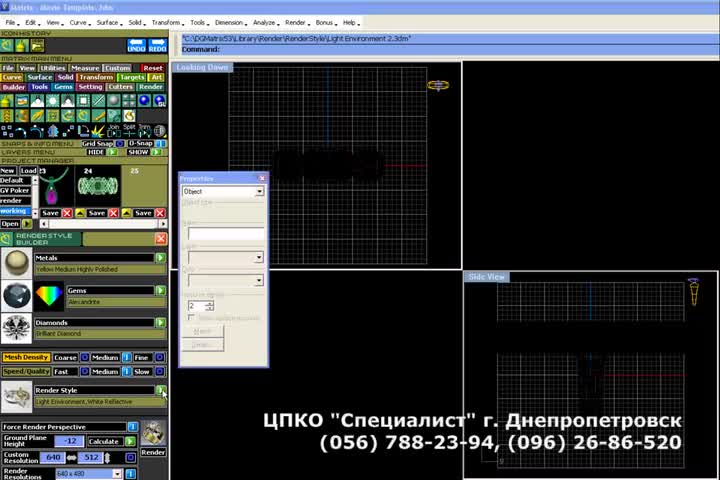Image resolution: width=720 pixels, height=480 pixels.
Task: Toggle D-Snap
Action: pos(161,143)
